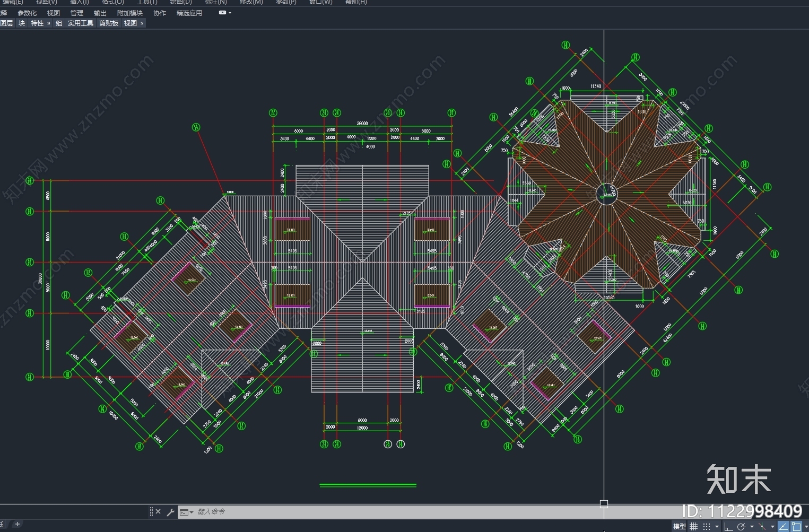
Task: Open snap mode settings dropdown arrow
Action: pos(717,527)
